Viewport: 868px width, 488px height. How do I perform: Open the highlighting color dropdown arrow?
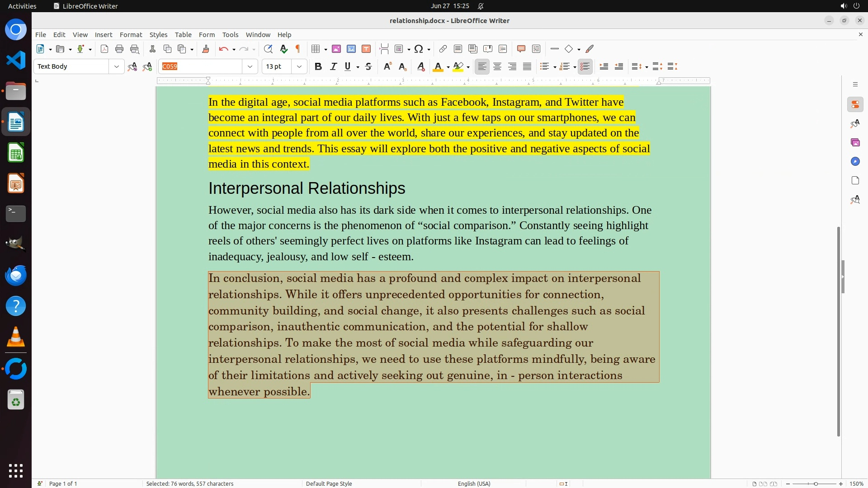click(468, 67)
